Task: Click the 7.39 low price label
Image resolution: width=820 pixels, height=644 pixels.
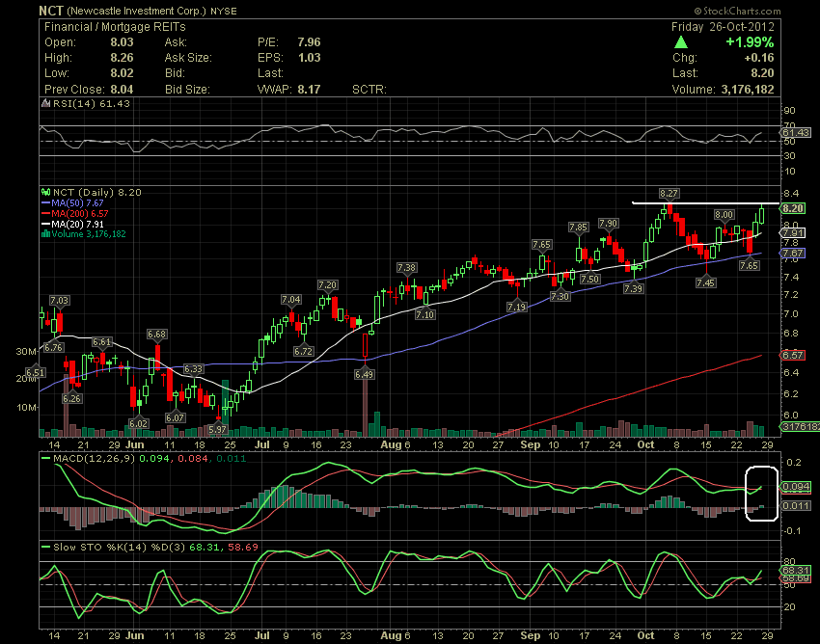Action: [x=633, y=288]
